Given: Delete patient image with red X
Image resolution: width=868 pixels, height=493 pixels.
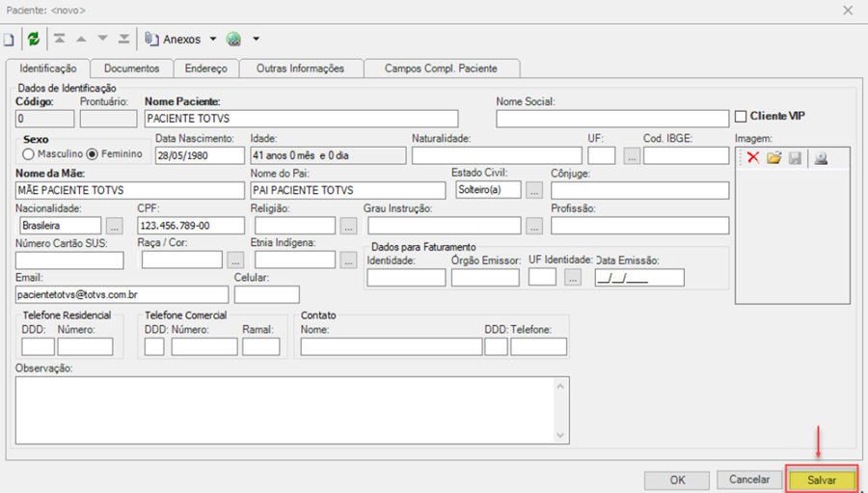Looking at the screenshot, I should (753, 158).
